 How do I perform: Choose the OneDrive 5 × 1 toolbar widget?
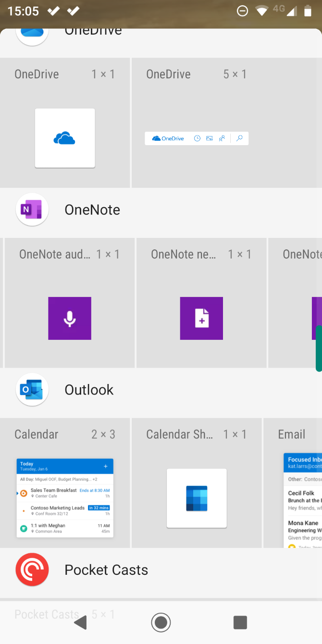[197, 138]
